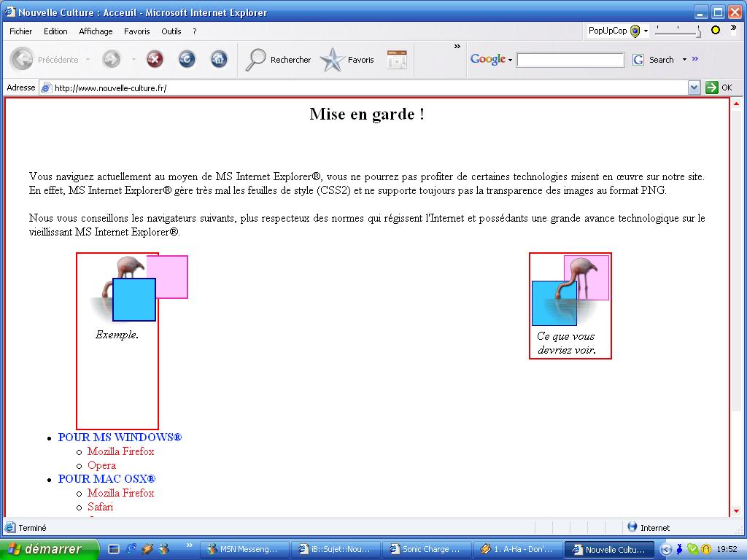Image resolution: width=747 pixels, height=560 pixels.
Task: Open the Outils menu
Action: tap(171, 31)
